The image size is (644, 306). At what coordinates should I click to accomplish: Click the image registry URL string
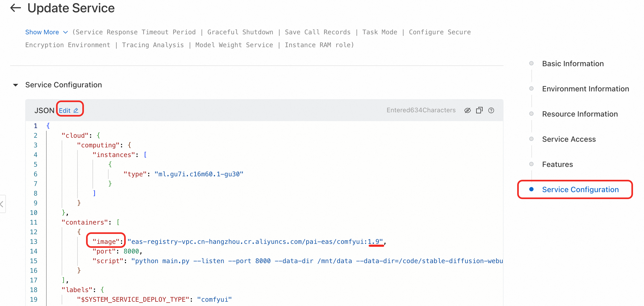pyautogui.click(x=255, y=242)
